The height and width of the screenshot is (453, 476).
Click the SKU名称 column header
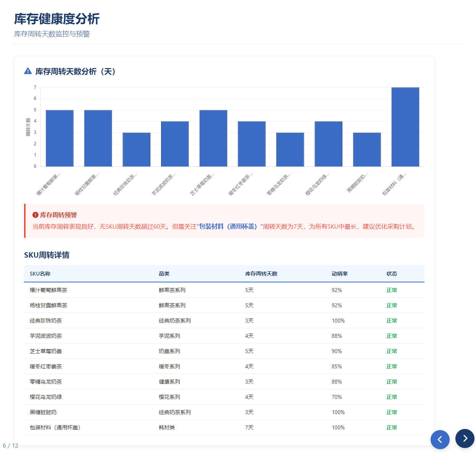coord(40,274)
